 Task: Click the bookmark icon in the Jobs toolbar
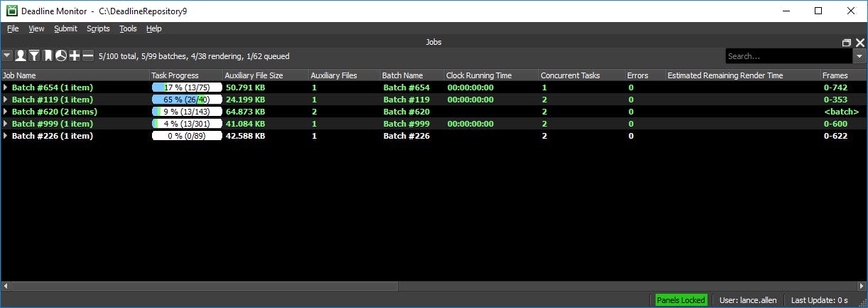[x=48, y=55]
